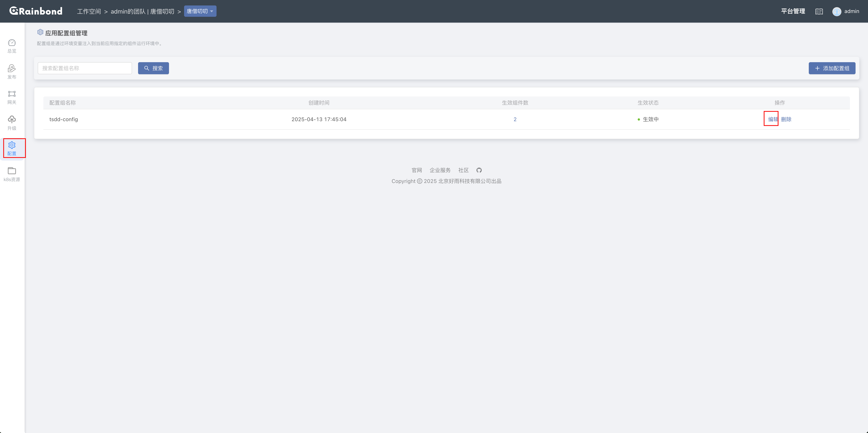Click the copy icon near 平台管理

[x=819, y=11]
